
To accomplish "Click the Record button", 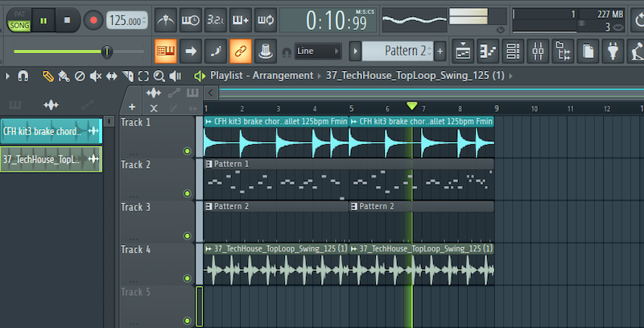I will [93, 19].
